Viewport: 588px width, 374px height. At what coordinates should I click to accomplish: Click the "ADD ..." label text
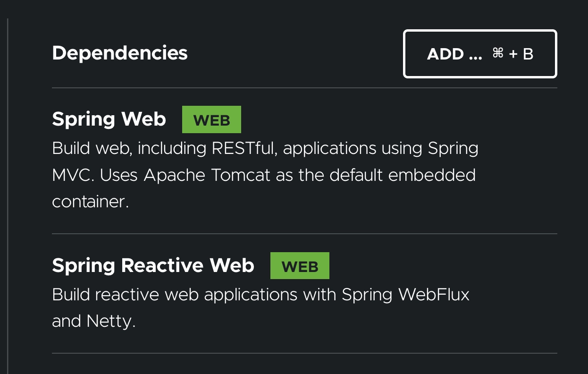point(454,54)
